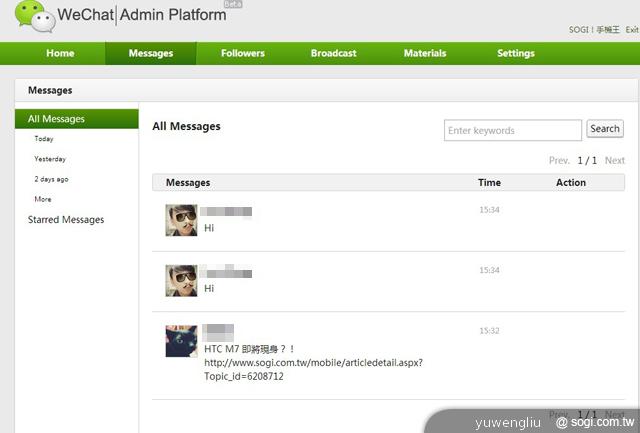Image resolution: width=640 pixels, height=433 pixels.
Task: Click the 15:32 timestamp
Action: 489,331
